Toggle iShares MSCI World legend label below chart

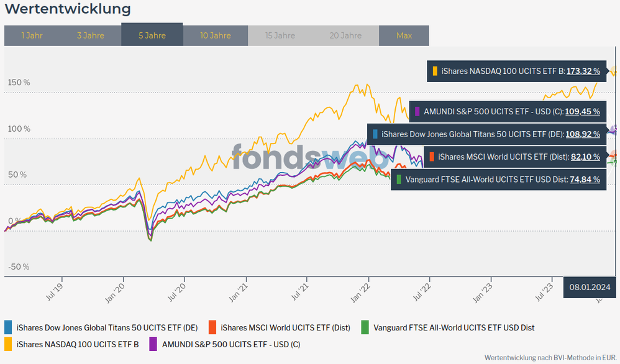coord(285,327)
